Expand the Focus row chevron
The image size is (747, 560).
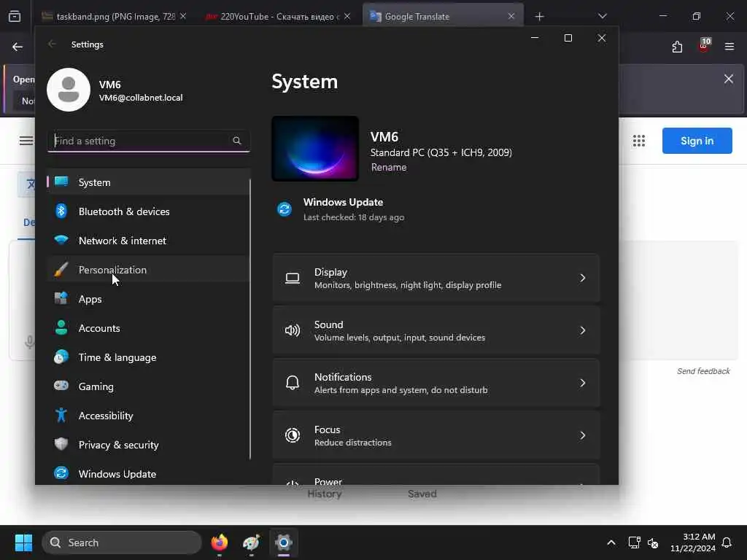pyautogui.click(x=582, y=435)
